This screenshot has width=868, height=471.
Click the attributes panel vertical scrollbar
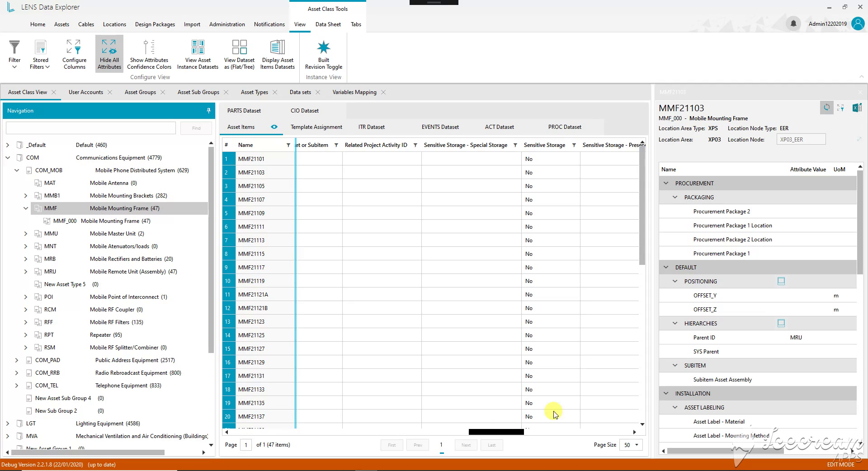(860, 222)
